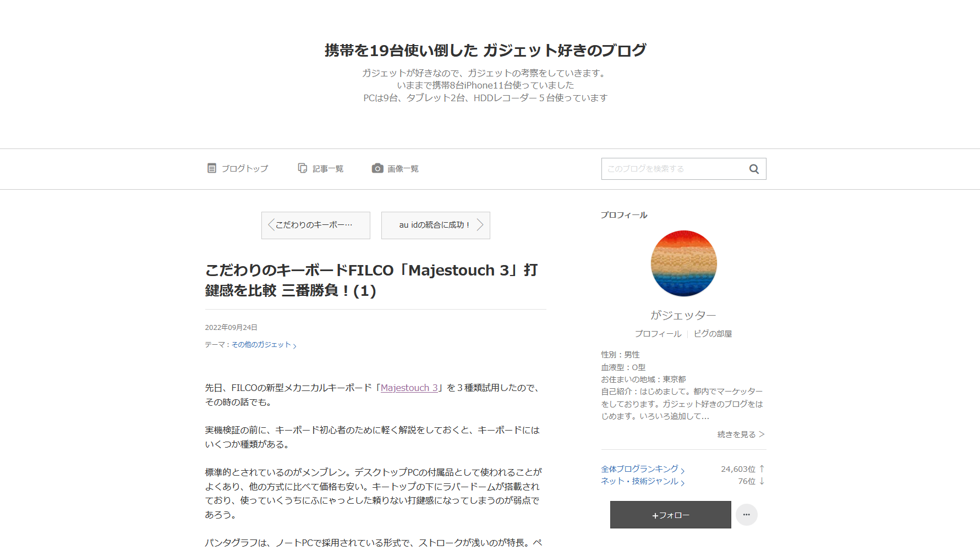Expand 続きを見る in profile
This screenshot has height=551, width=980.
pyautogui.click(x=741, y=434)
